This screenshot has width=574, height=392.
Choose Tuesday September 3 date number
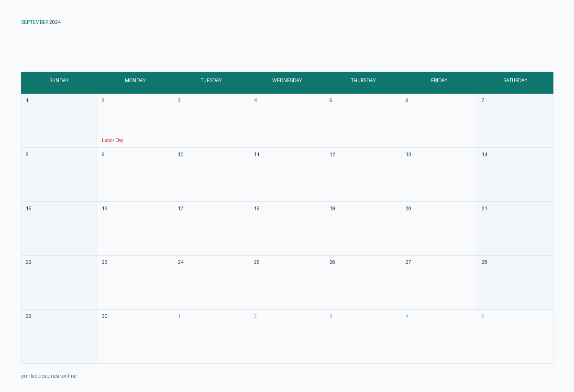[x=179, y=100]
